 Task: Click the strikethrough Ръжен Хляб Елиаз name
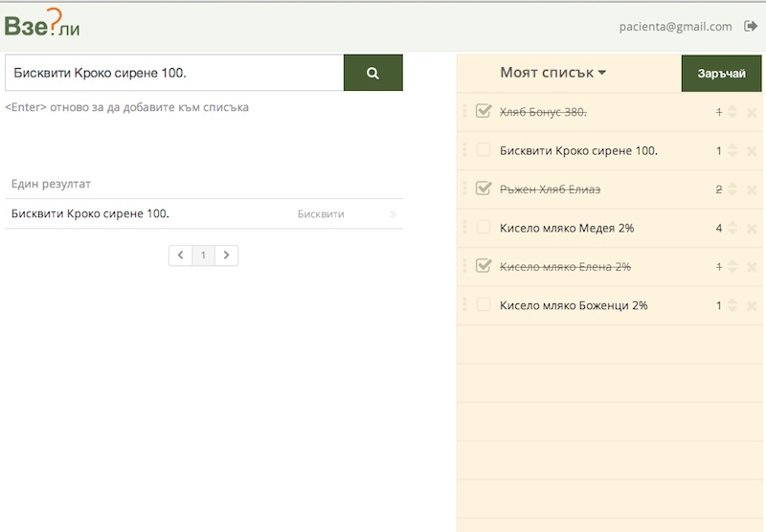pos(550,189)
